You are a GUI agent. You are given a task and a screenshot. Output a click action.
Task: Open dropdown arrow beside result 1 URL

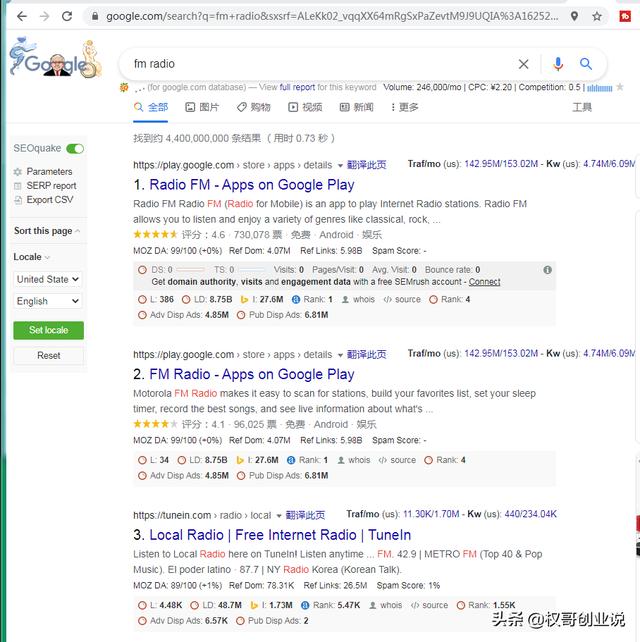tap(340, 166)
